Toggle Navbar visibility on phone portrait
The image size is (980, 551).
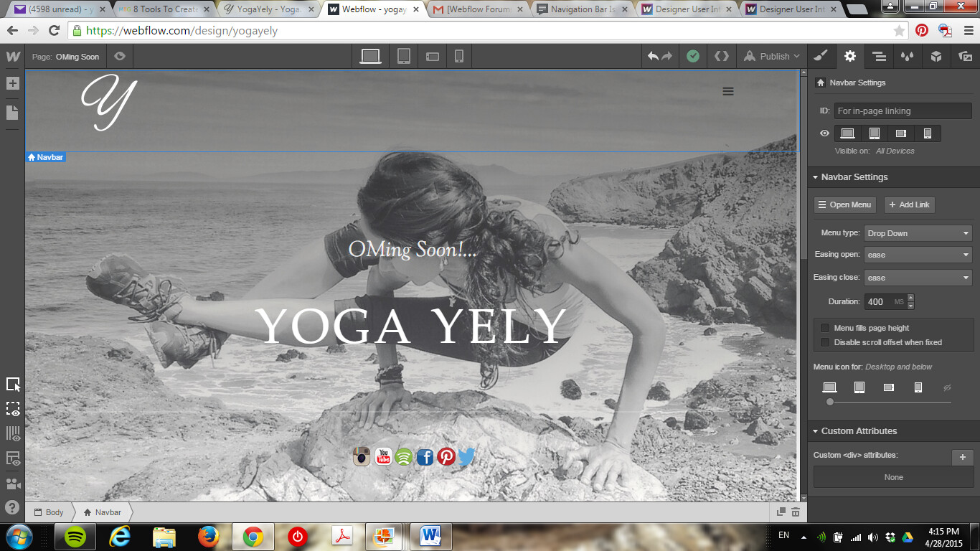click(928, 133)
